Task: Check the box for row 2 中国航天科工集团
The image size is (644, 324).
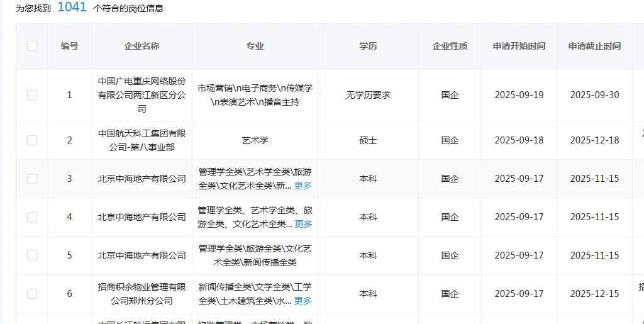Action: pos(32,140)
